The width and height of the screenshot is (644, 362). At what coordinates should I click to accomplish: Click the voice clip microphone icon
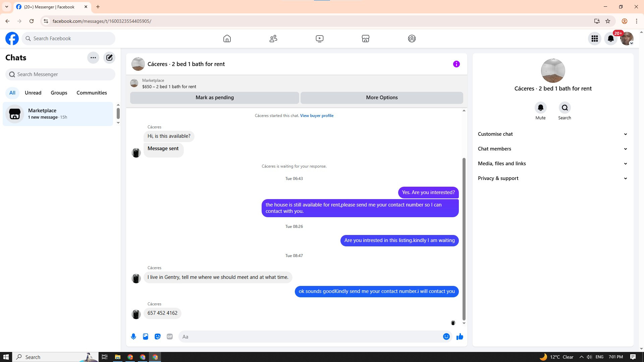point(133,337)
